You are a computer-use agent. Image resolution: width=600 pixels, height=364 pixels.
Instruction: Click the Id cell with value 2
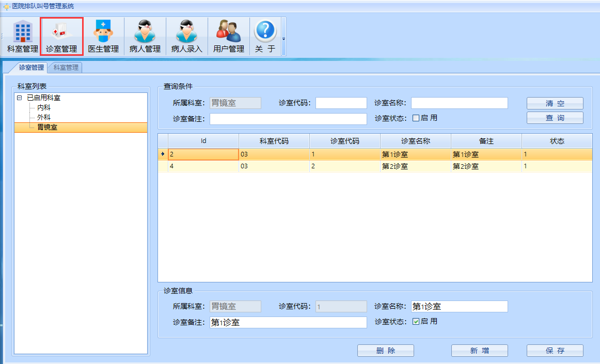[203, 154]
